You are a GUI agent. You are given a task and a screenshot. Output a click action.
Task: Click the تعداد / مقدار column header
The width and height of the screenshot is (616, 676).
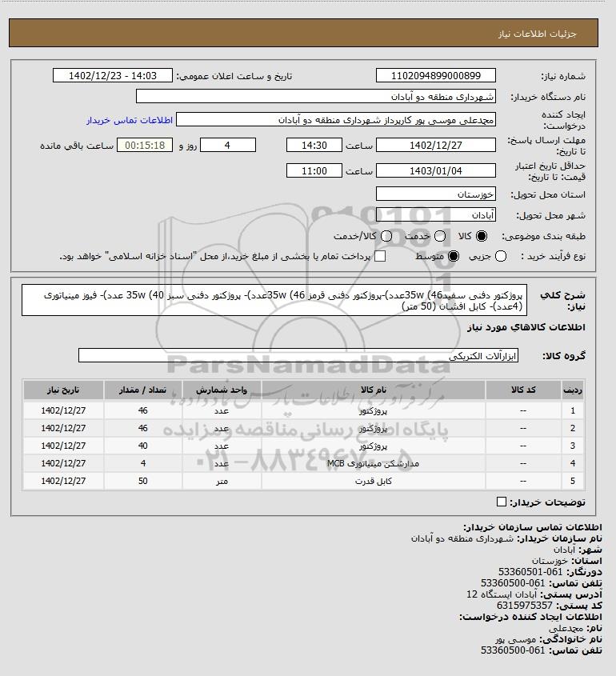142,390
